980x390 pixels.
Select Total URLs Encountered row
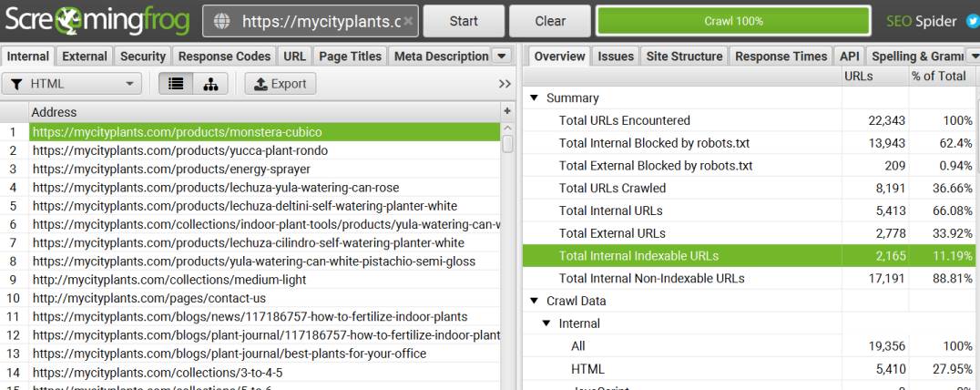click(749, 120)
